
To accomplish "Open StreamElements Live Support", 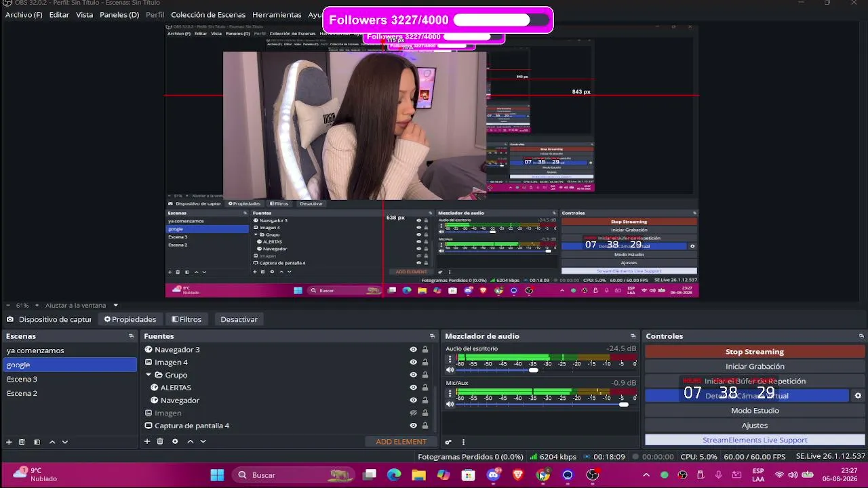I will point(755,440).
